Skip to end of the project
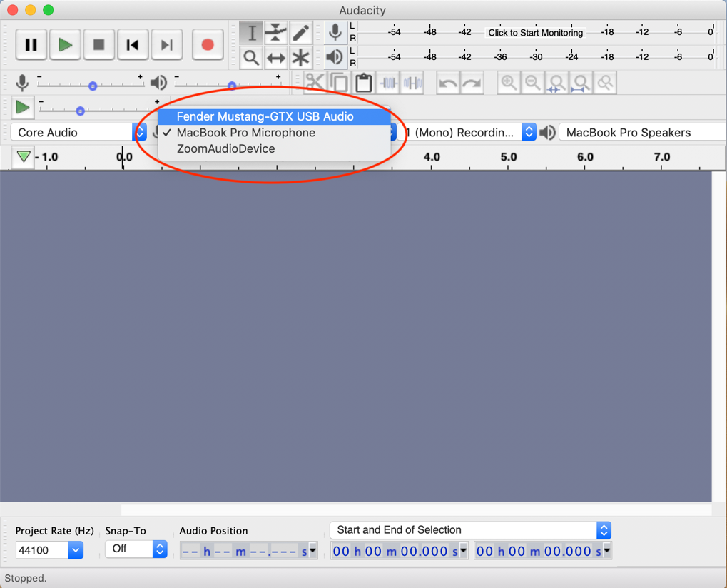 [166, 45]
